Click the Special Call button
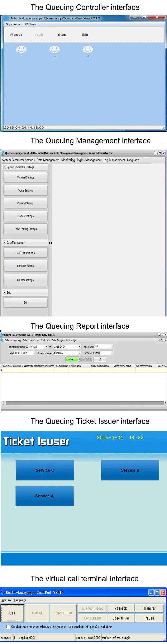The height and width of the screenshot is (644, 167). (121, 618)
